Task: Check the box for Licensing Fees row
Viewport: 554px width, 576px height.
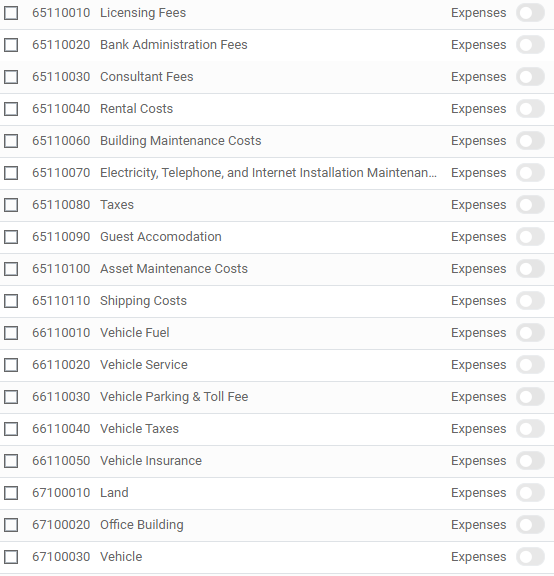Action: pos(11,13)
